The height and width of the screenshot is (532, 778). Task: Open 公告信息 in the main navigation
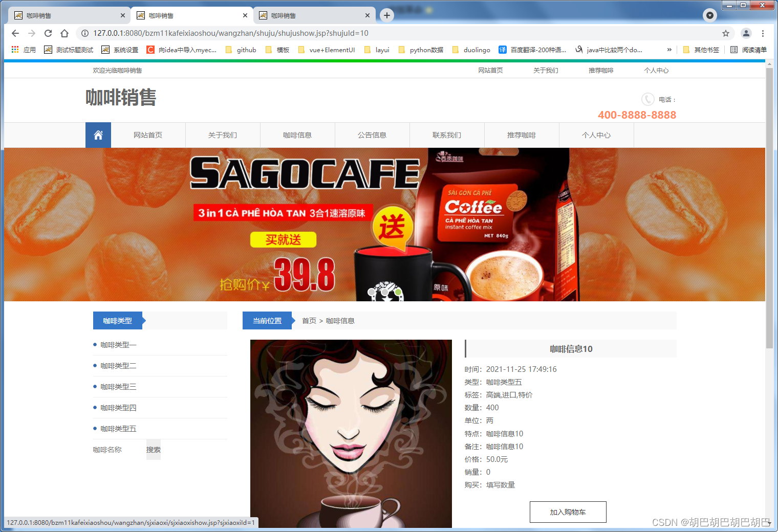[x=372, y=135]
